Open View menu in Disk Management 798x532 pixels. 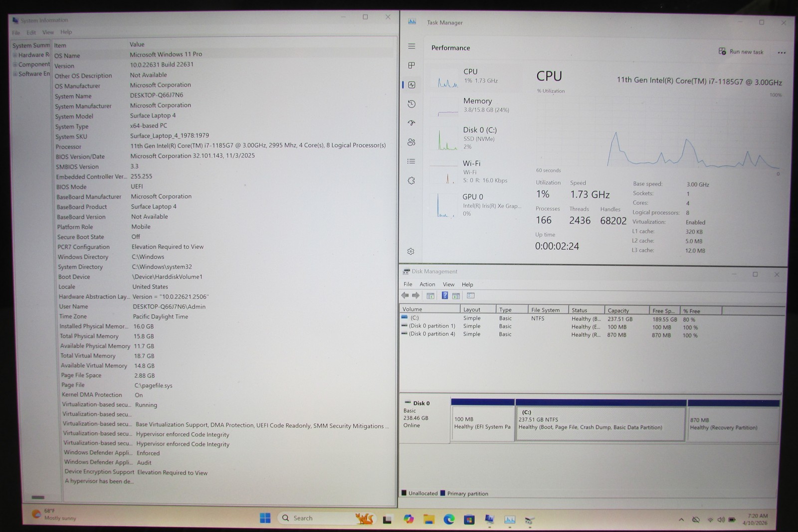click(449, 284)
